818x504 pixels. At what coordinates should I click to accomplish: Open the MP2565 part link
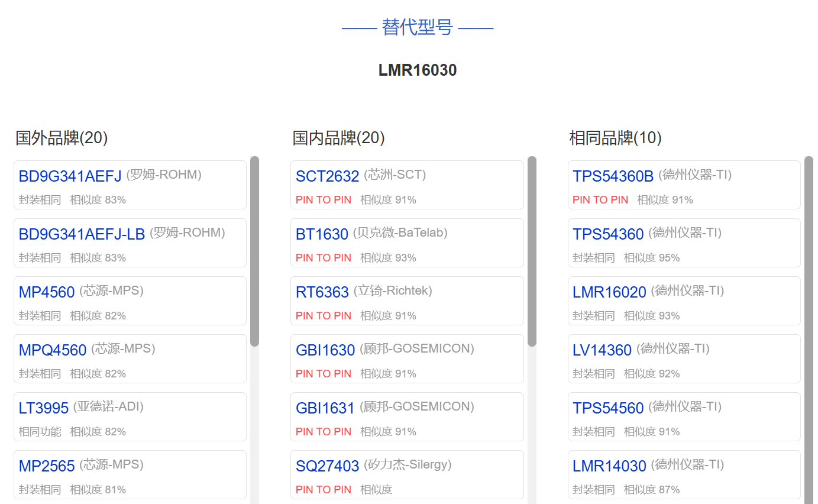pyautogui.click(x=47, y=466)
